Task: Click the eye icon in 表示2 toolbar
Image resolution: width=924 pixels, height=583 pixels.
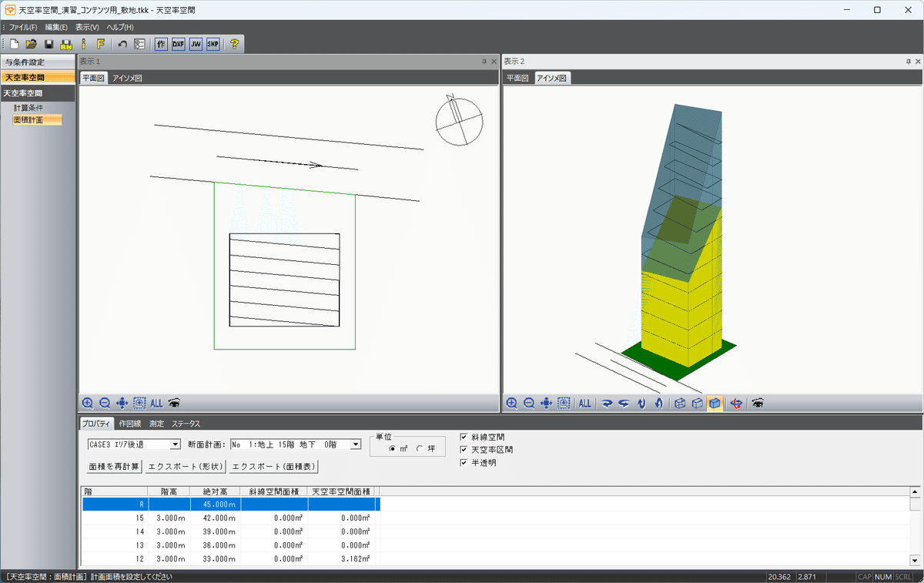Action: pyautogui.click(x=758, y=403)
